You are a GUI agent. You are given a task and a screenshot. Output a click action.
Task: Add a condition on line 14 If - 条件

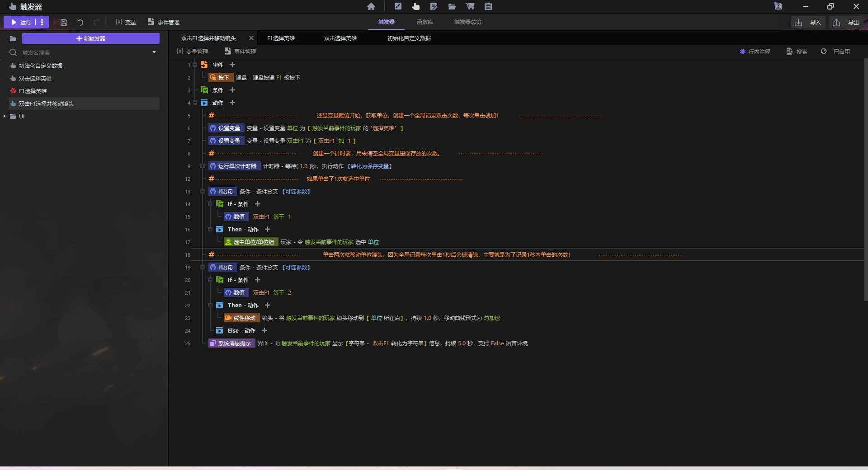tap(258, 204)
